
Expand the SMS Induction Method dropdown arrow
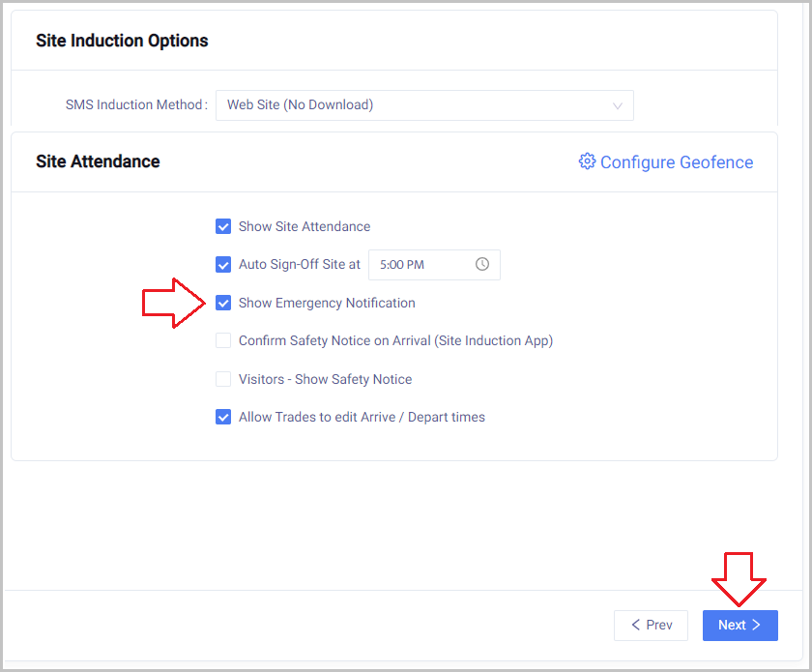pyautogui.click(x=618, y=105)
